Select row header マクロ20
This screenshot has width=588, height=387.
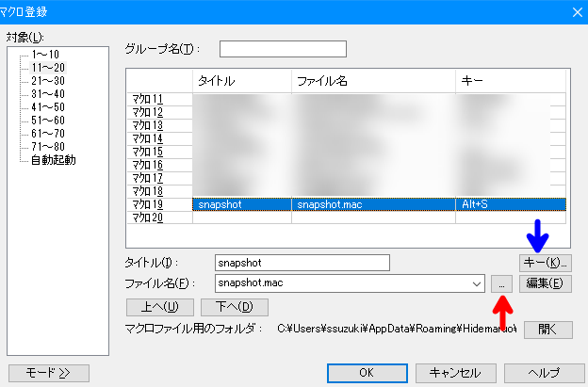[160, 218]
